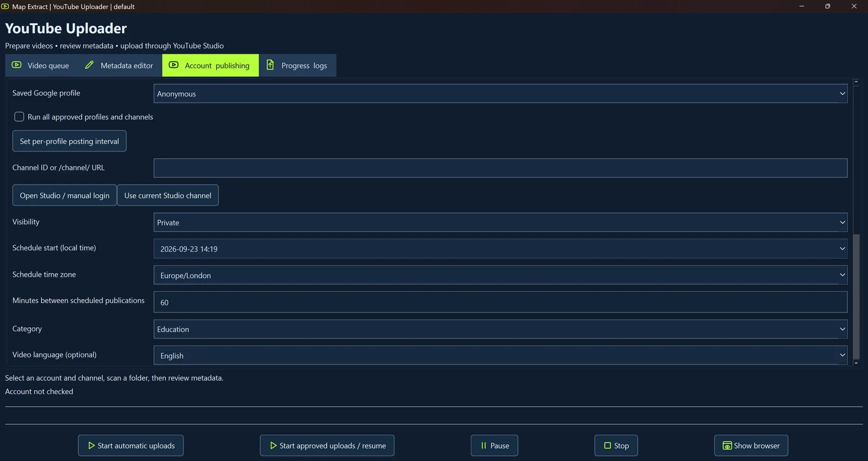868x461 pixels.
Task: Expand the Category dropdown showing Education
Action: point(500,329)
